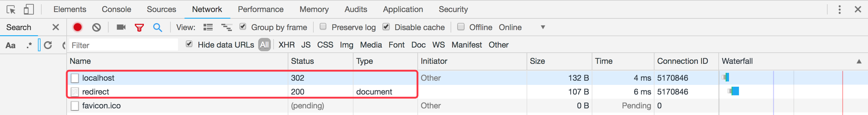The image size is (868, 115).
Task: Sort by the Time column header
Action: (623, 61)
